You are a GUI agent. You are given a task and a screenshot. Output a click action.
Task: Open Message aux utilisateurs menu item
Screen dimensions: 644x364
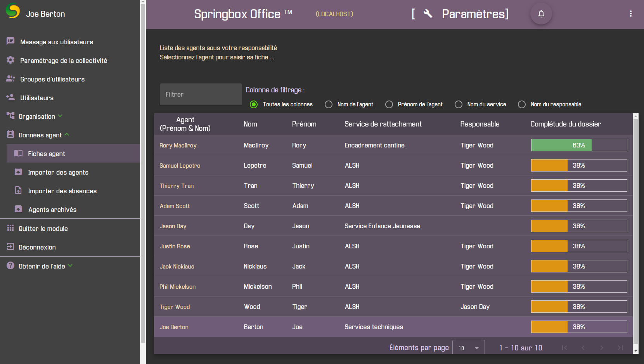[x=57, y=42]
